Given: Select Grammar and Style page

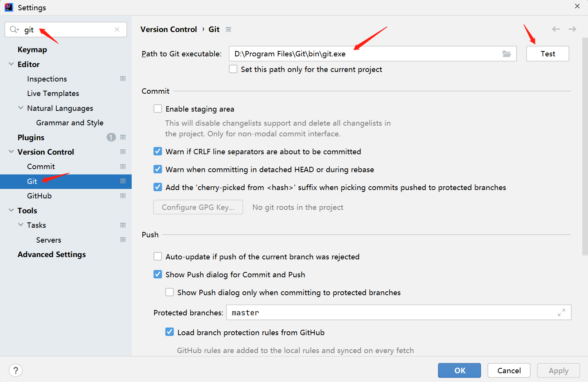Looking at the screenshot, I should 70,123.
